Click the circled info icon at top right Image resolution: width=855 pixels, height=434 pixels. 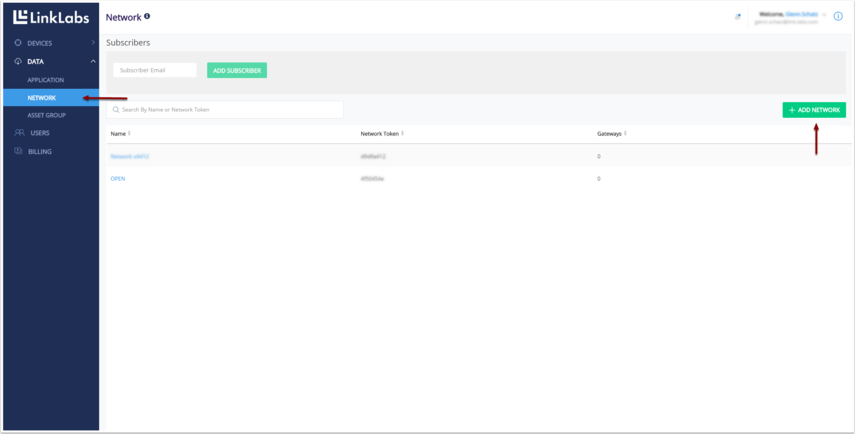[838, 17]
